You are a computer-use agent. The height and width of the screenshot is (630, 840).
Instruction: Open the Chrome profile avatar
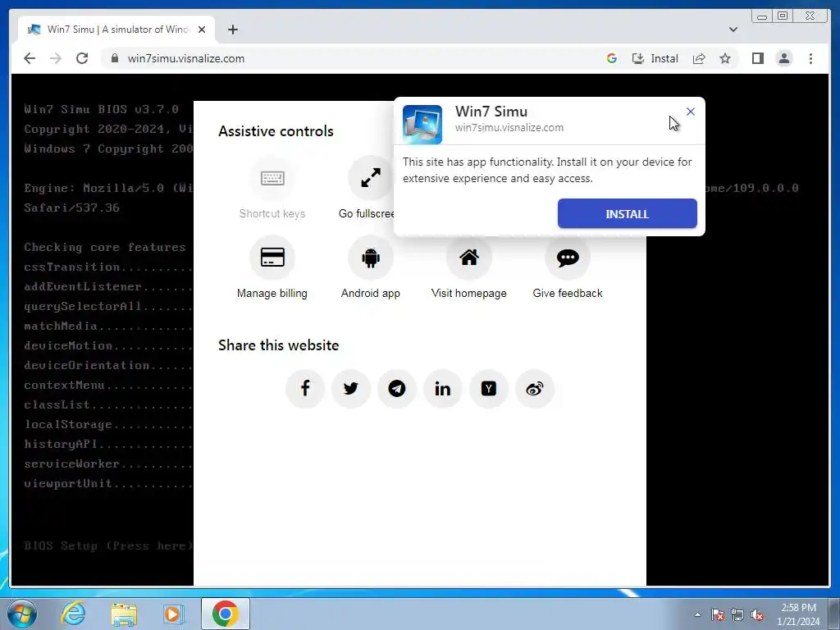(x=784, y=58)
